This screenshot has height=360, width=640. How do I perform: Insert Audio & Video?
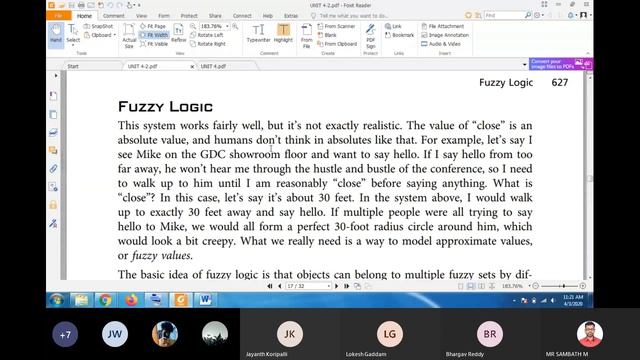[441, 44]
